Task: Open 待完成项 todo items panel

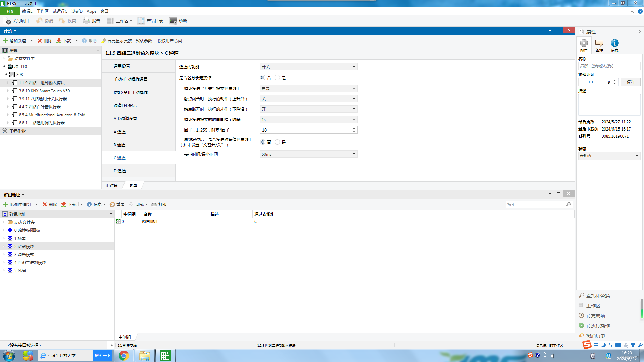Action: [595, 316]
